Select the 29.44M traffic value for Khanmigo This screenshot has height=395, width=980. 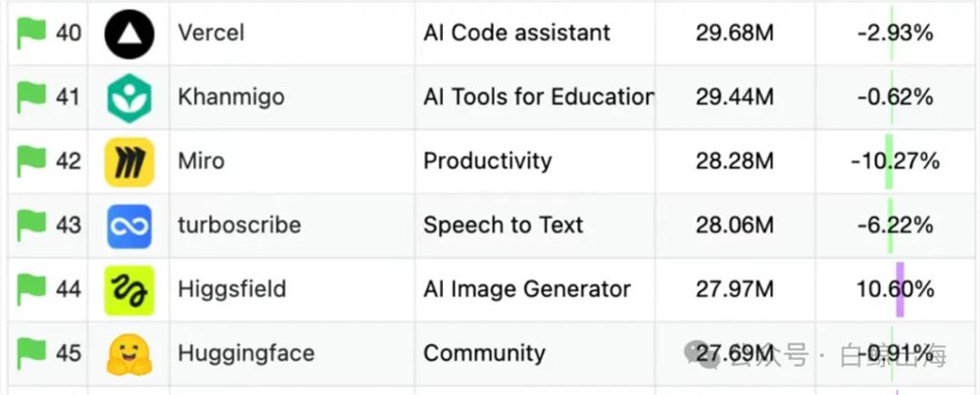[x=734, y=97]
